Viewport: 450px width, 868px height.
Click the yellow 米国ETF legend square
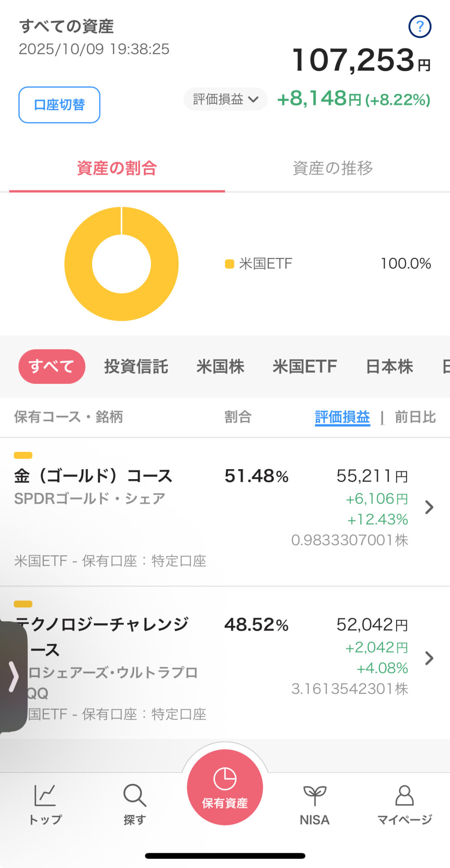click(x=229, y=264)
